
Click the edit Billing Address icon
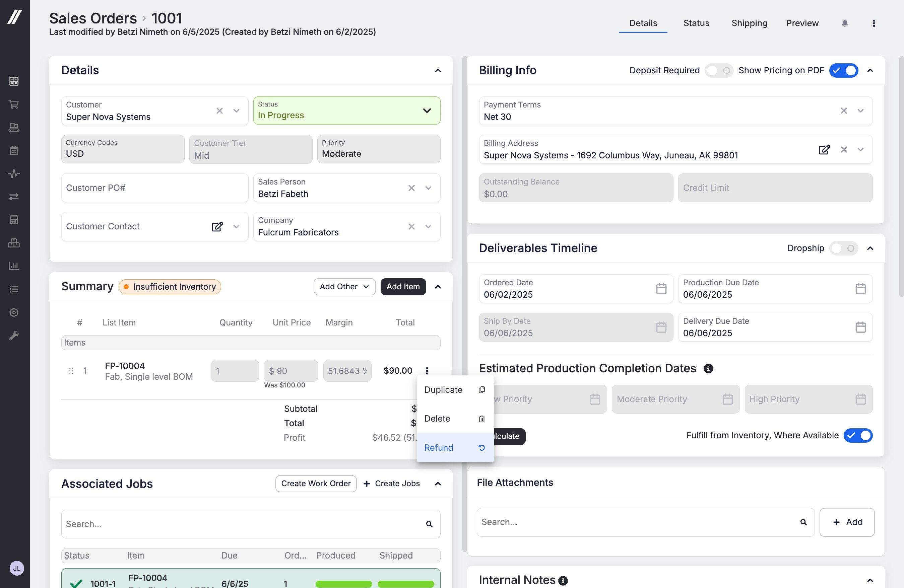[824, 150]
